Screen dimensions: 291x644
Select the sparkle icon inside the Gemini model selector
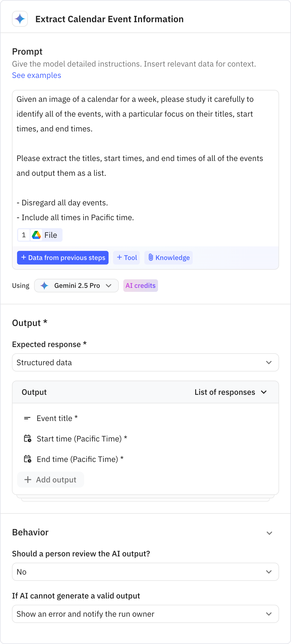point(44,286)
